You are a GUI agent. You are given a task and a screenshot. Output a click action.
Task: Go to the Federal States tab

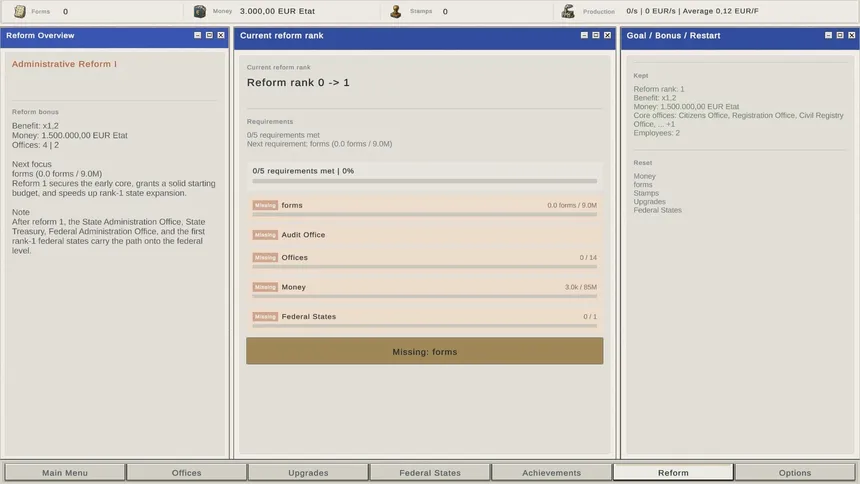coord(430,472)
